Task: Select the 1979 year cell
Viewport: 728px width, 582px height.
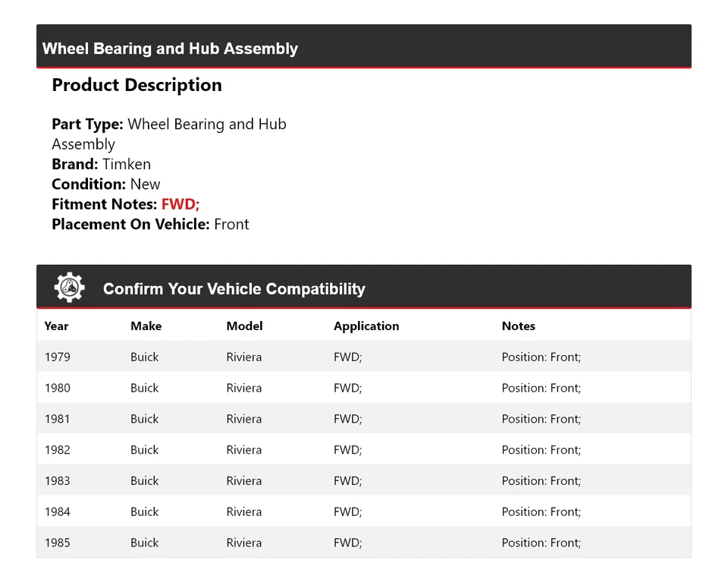Action: [57, 357]
